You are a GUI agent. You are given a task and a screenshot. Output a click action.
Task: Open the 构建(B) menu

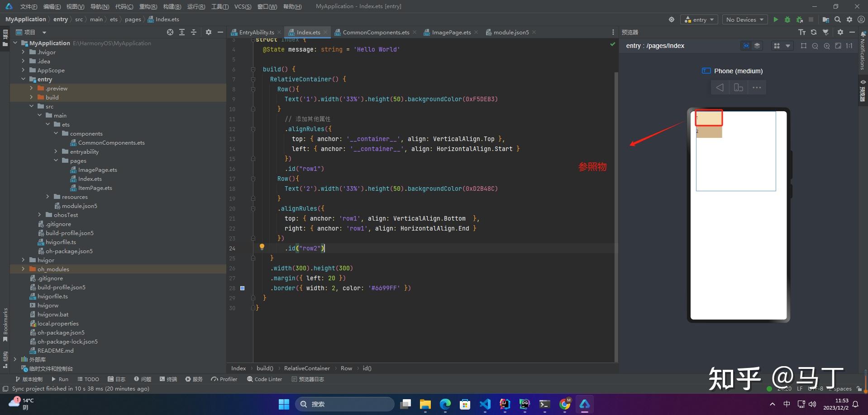click(172, 6)
